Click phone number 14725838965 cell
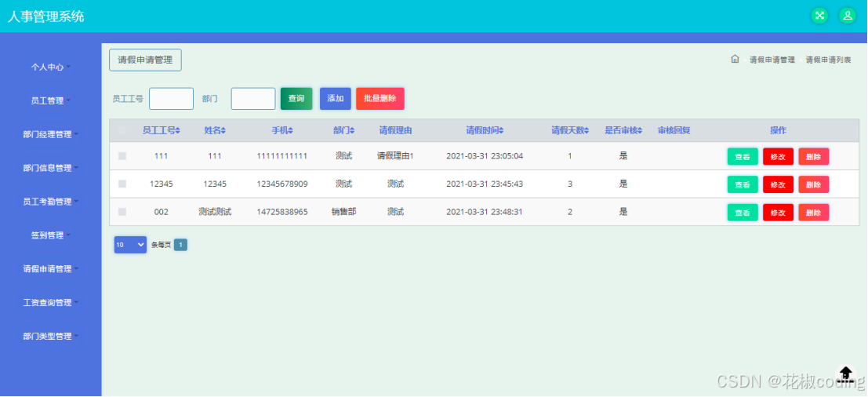This screenshot has width=868, height=397. pyautogui.click(x=281, y=212)
